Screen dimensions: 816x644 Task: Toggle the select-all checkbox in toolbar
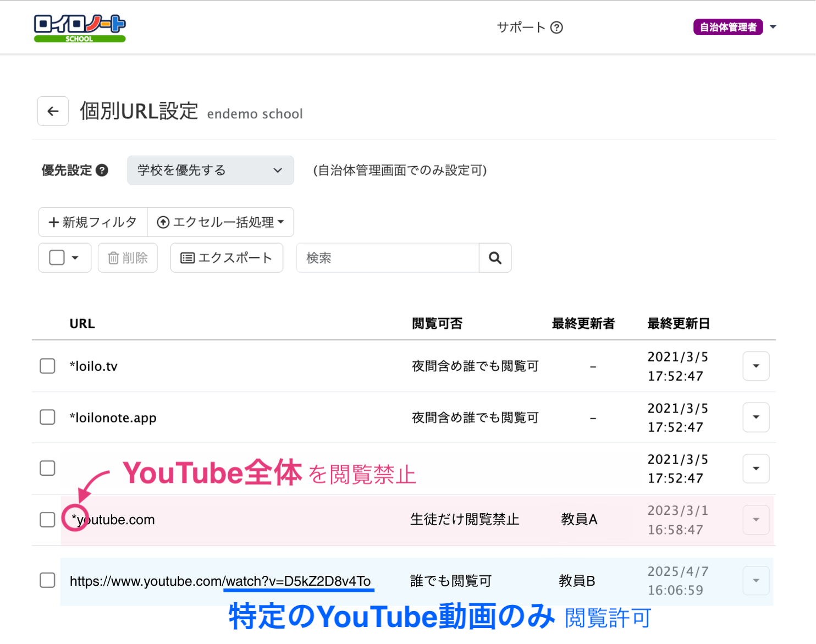pyautogui.click(x=57, y=257)
